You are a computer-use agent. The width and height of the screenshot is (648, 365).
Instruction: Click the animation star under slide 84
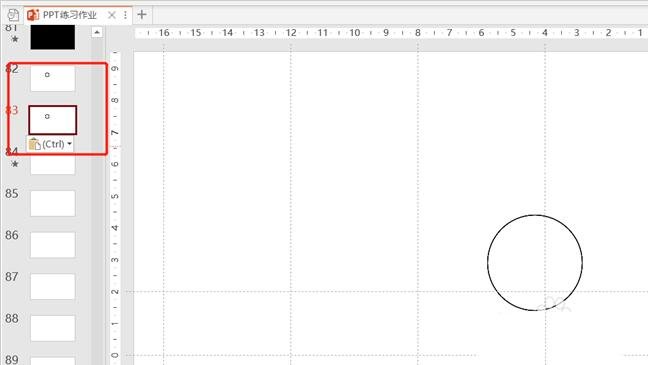pos(15,164)
